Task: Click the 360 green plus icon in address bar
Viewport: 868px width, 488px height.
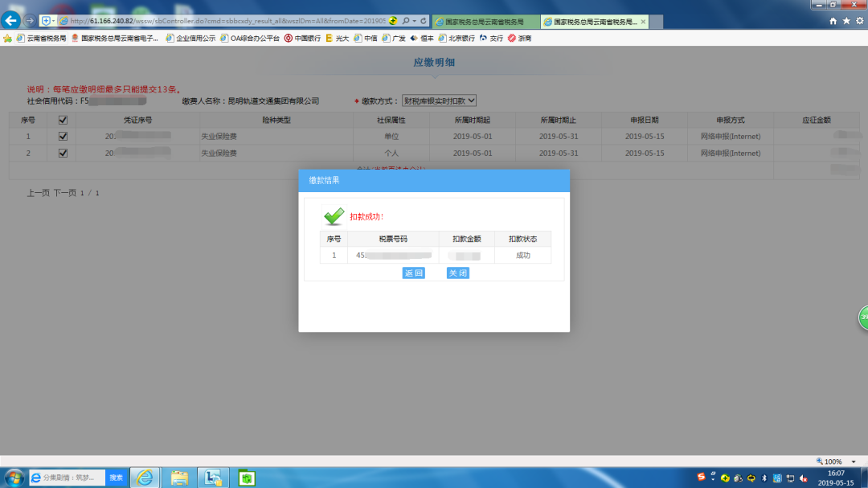Action: tap(393, 21)
